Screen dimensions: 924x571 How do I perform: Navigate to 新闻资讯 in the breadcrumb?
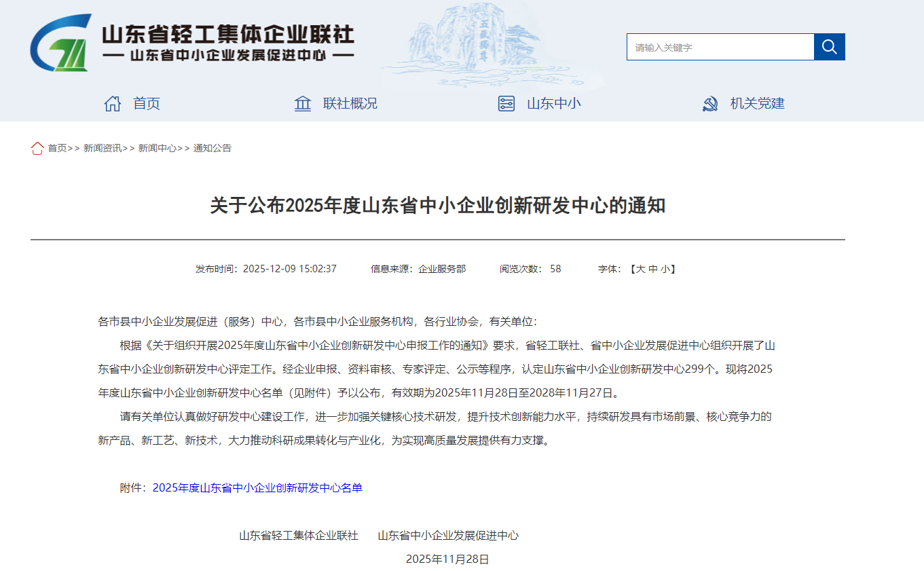click(103, 148)
